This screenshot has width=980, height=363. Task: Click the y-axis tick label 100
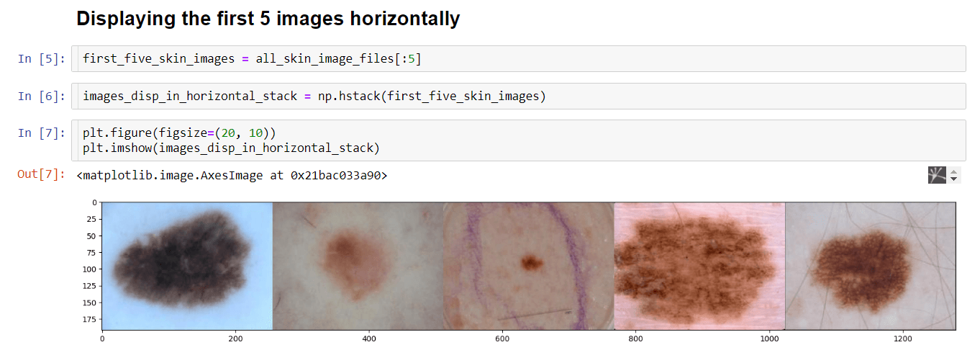[89, 269]
